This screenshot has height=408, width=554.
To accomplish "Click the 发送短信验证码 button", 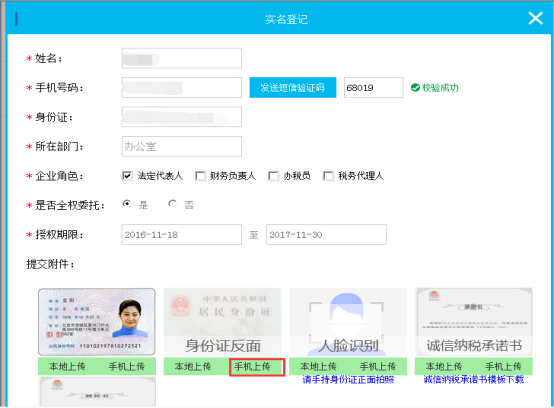I will click(x=293, y=87).
